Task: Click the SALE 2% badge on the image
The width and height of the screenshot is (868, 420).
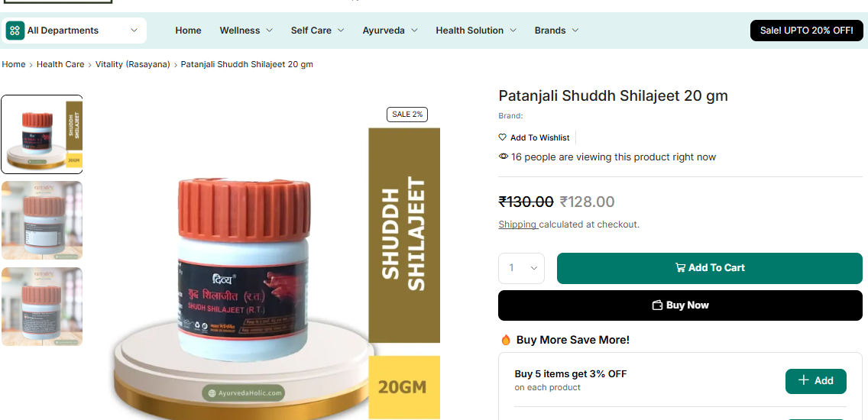Action: 406,115
